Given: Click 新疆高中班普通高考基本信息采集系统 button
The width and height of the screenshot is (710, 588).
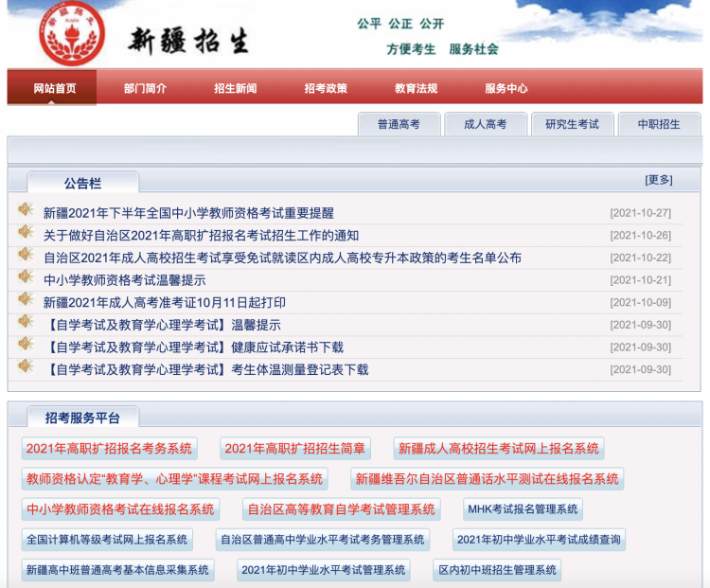Looking at the screenshot, I should 117,570.
